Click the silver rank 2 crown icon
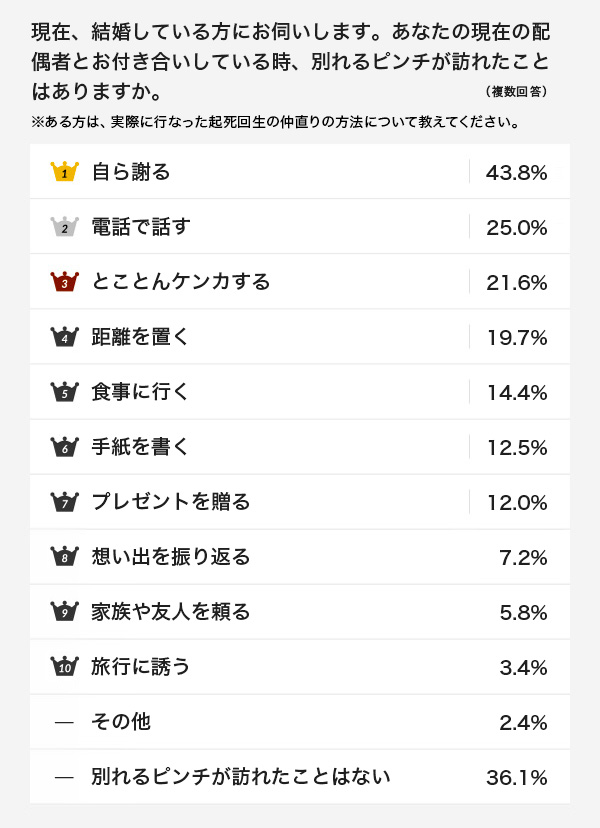Screen dimensions: 600x828 (64, 227)
